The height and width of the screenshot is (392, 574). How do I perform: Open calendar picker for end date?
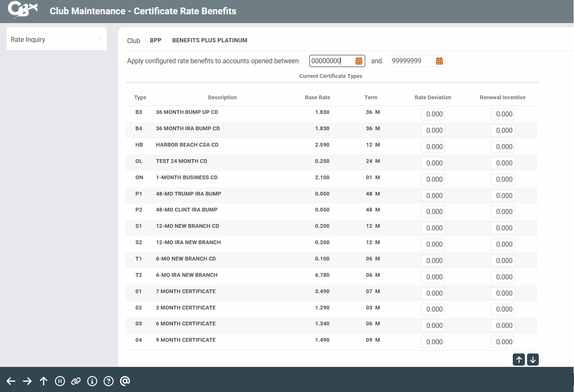439,61
